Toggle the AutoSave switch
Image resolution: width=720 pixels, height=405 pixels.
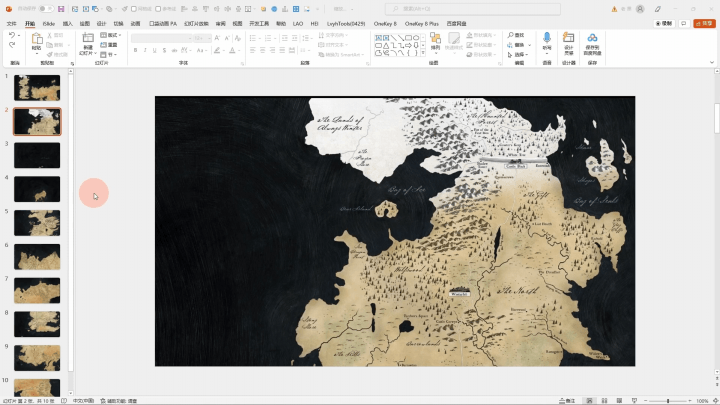click(46, 9)
